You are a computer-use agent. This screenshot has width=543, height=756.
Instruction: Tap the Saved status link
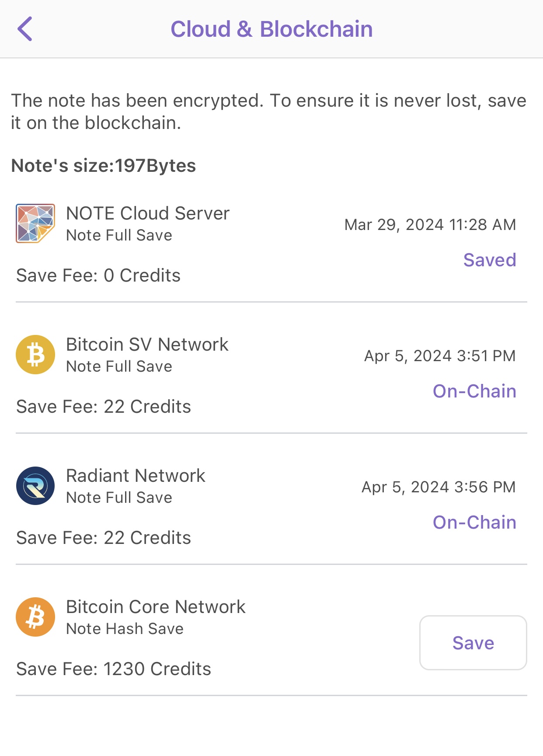(489, 260)
